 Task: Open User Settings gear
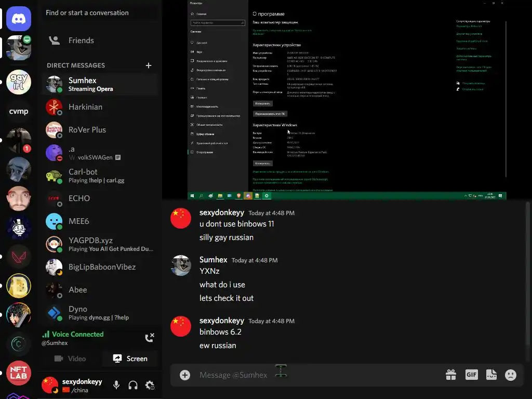coord(150,385)
